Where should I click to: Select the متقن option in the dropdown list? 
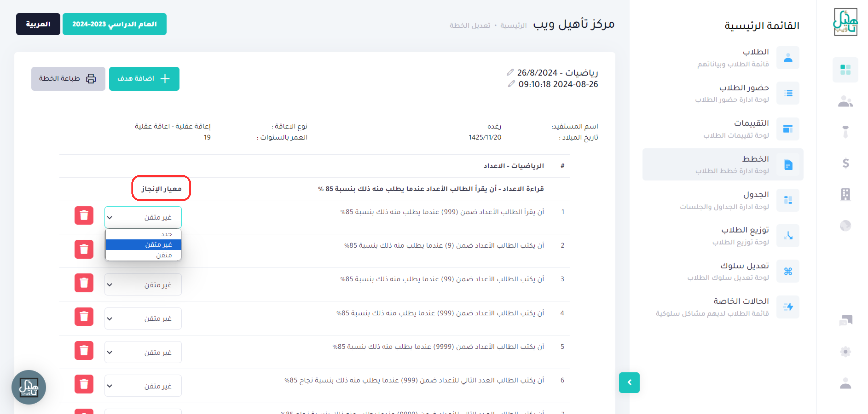[143, 255]
